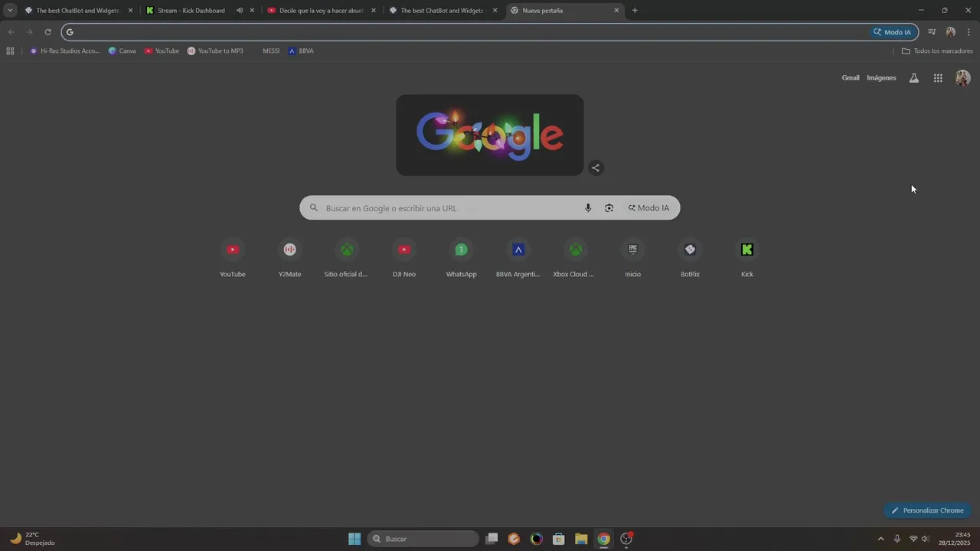Open the Xbox Cloud shortcut tile
Image resolution: width=980 pixels, height=551 pixels.
pos(575,259)
